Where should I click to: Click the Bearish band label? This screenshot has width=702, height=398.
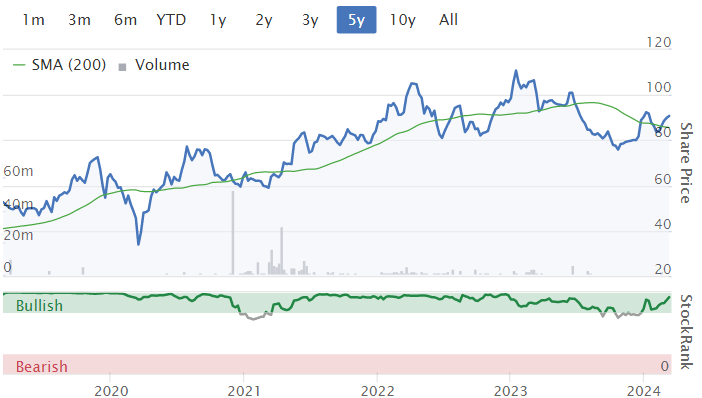[x=42, y=367]
